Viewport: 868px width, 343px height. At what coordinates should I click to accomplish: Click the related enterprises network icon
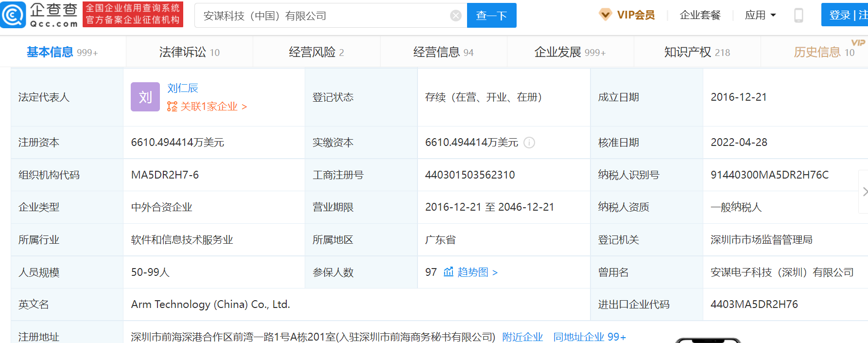172,107
